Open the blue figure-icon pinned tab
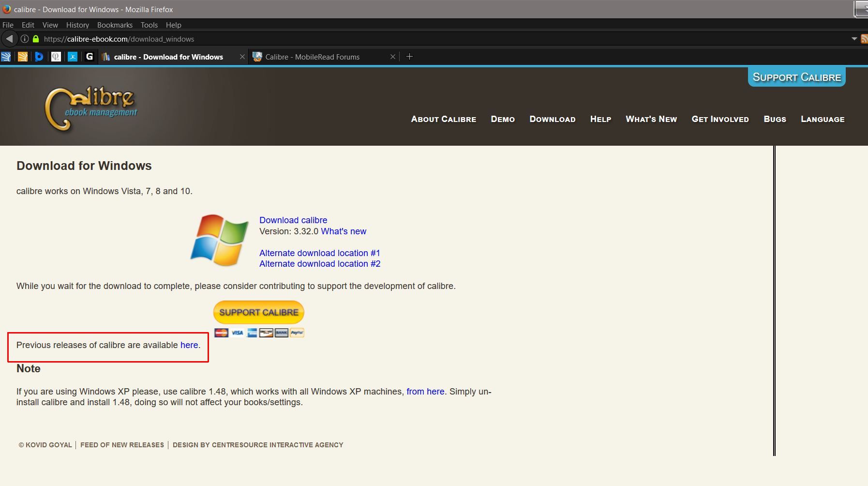Screen dimensions: 868x486 click(73, 57)
